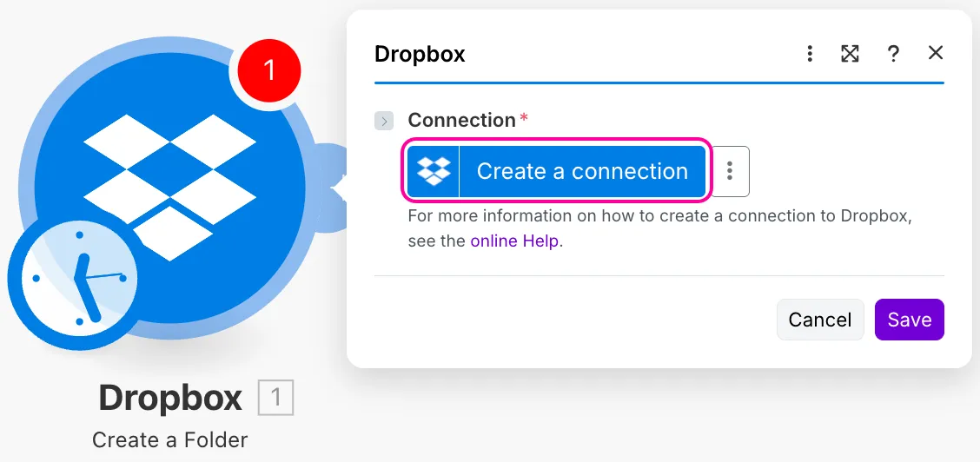Click the Create a connection button
Image resolution: width=980 pixels, height=462 pixels.
coord(556,171)
